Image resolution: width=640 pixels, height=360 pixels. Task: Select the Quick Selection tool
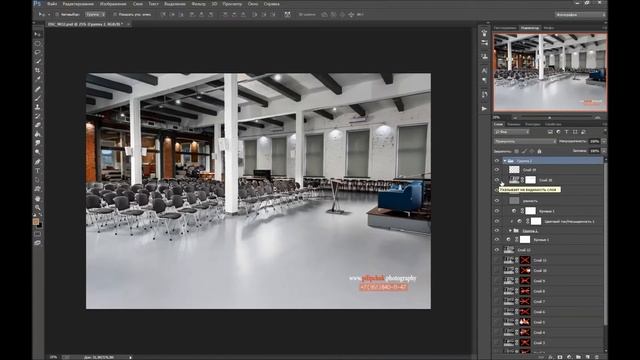point(38,61)
